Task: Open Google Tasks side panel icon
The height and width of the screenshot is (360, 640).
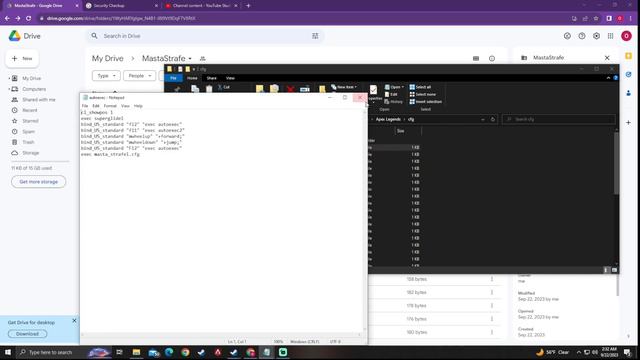Action: tap(629, 74)
